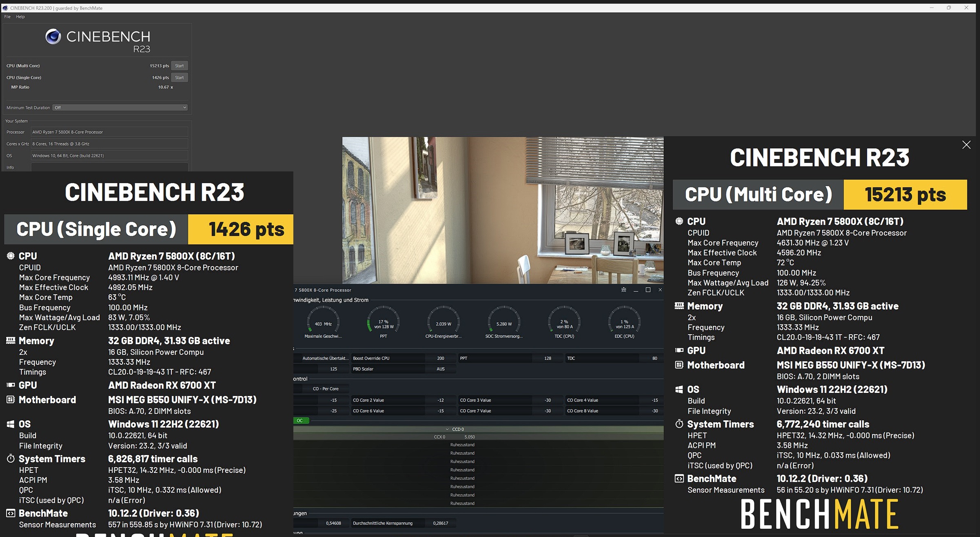This screenshot has height=537, width=980.
Task: Start the CPU Multi Core benchmark
Action: [179, 66]
